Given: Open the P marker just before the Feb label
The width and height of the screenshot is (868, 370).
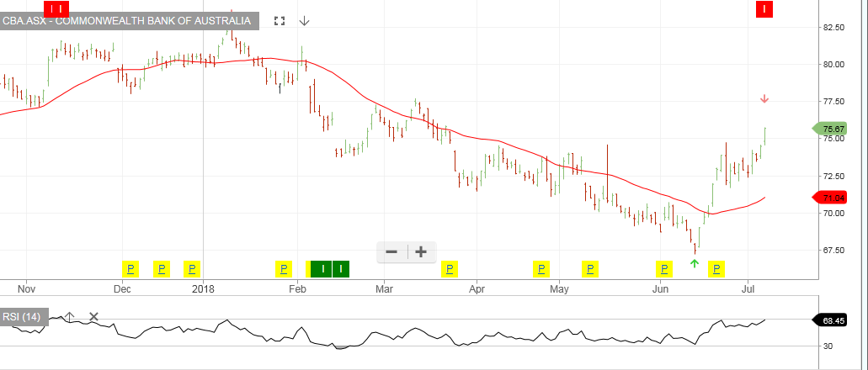Looking at the screenshot, I should pos(284,269).
